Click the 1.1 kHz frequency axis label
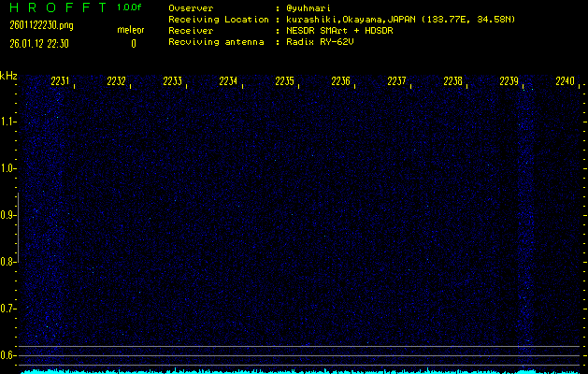 pos(8,122)
